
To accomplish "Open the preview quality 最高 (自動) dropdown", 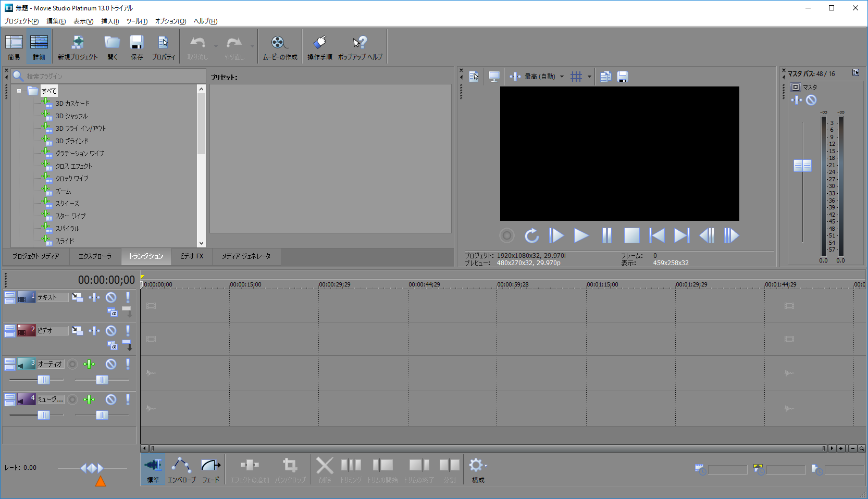I will pyautogui.click(x=544, y=77).
